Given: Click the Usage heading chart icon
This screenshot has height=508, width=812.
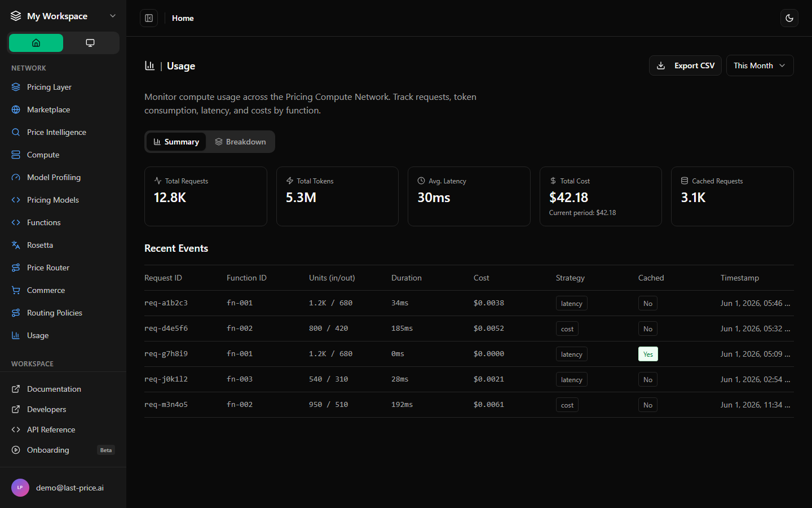Looking at the screenshot, I should (x=149, y=65).
